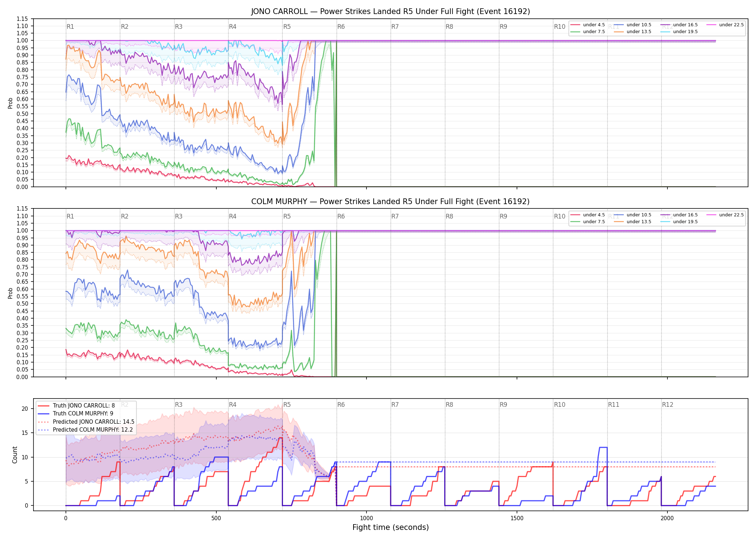Click the R9 round label in top chart
The width and height of the screenshot is (756, 540).
pos(503,27)
